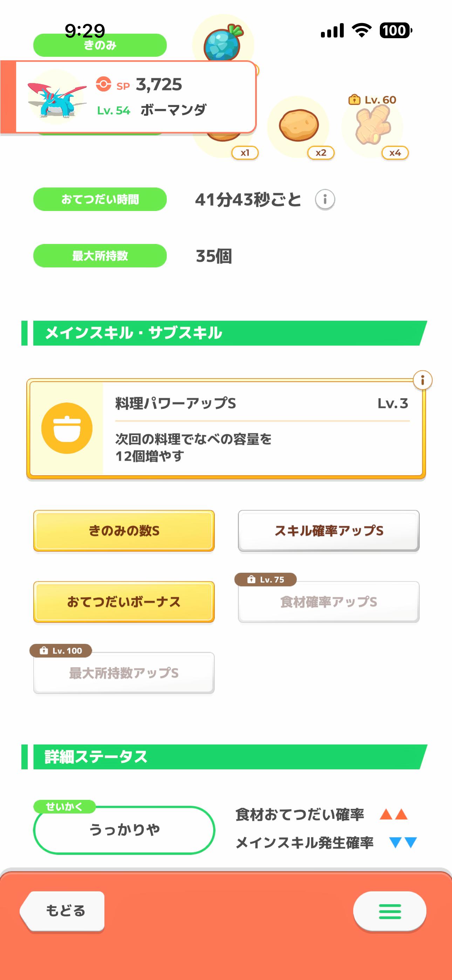Select the きのみの数S sub skill
Viewport: 452px width, 980px height.
coord(124,530)
